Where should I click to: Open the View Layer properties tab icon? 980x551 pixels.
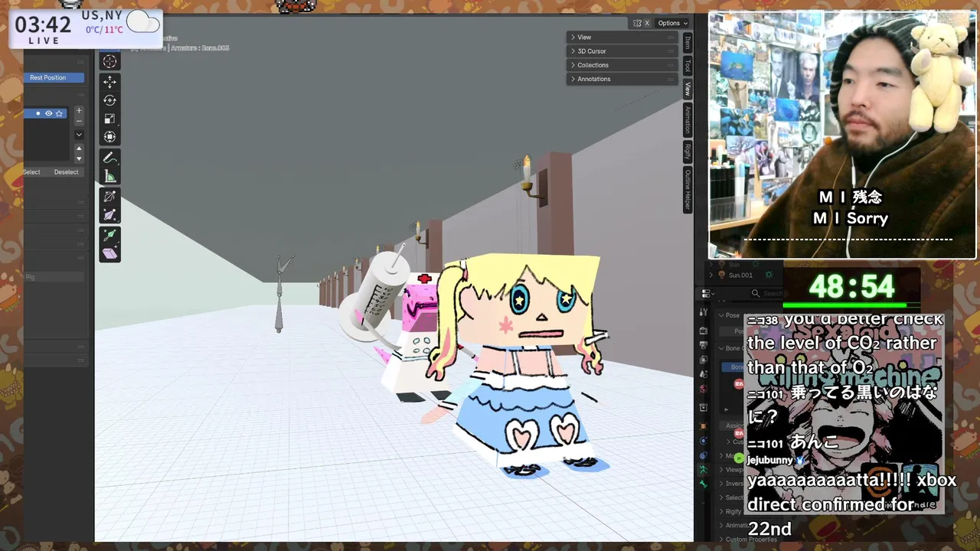(704, 360)
